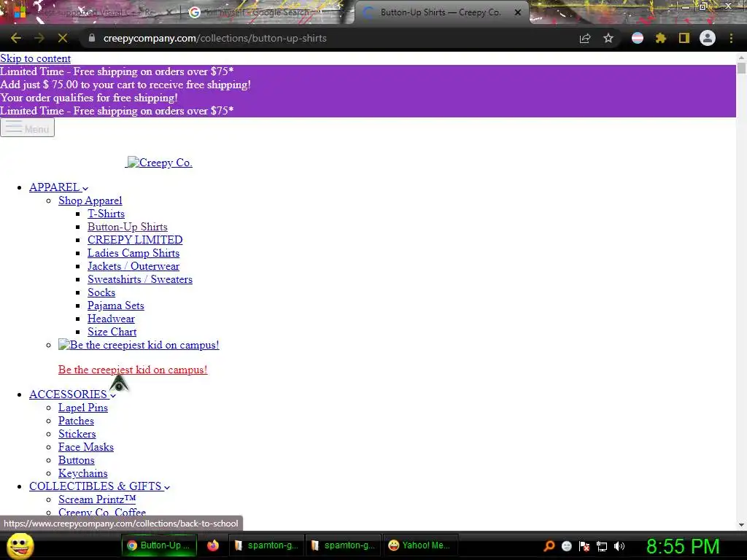Click the Creepy Co. logo image link
The image size is (747, 560).
[158, 163]
